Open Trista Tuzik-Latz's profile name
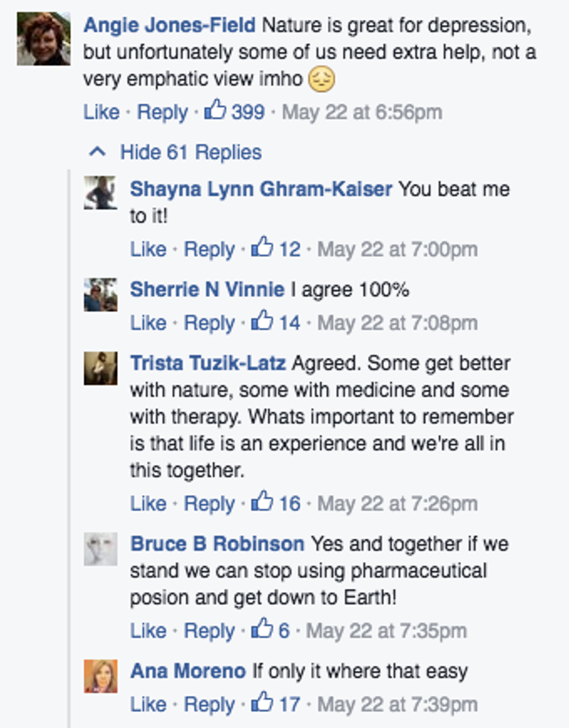Screen dimensions: 569x728 coord(208,363)
